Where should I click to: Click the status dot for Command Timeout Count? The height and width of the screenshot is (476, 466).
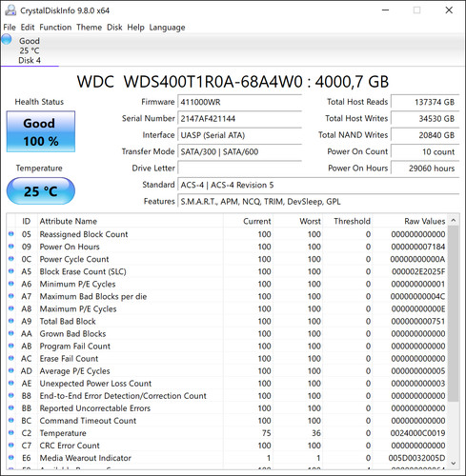click(11, 420)
